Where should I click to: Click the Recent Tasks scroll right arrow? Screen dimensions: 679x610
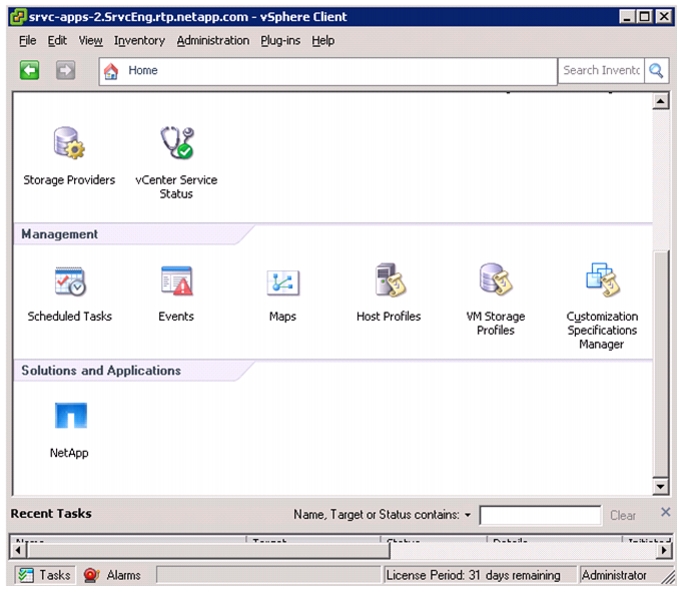tap(663, 551)
